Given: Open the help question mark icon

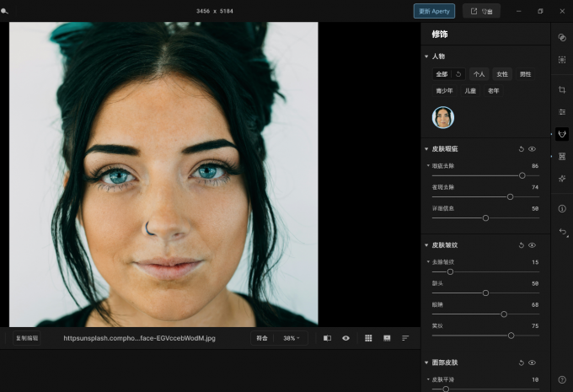Looking at the screenshot, I should [562, 379].
